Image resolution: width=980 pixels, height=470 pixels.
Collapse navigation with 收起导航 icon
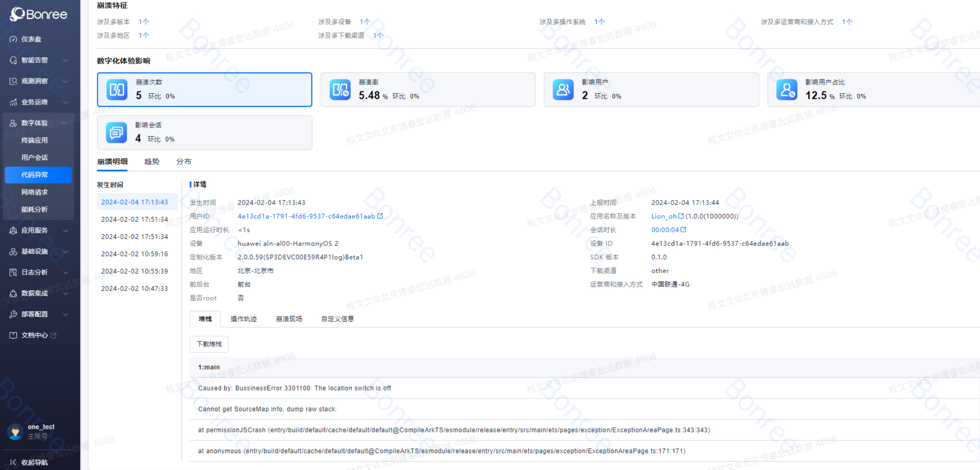tap(13, 462)
